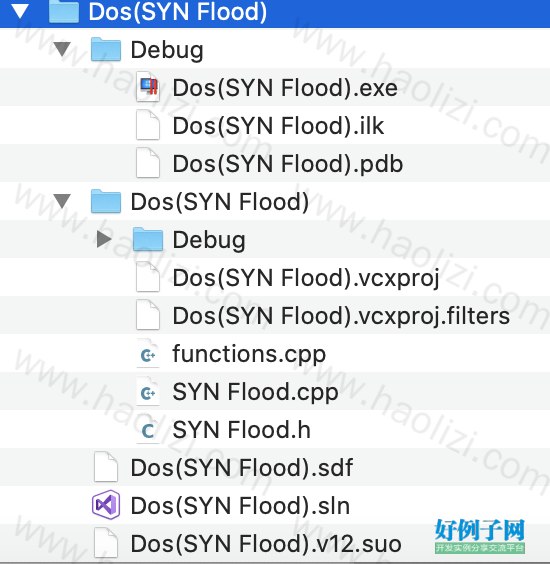Select the functions.cpp file name
Image resolution: width=550 pixels, height=564 pixels.
(249, 355)
